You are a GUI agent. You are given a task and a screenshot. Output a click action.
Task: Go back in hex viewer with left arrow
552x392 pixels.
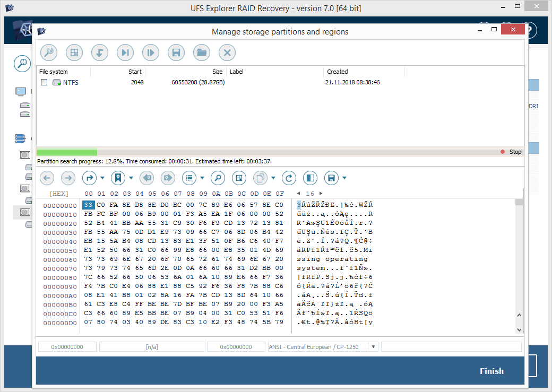click(x=47, y=178)
